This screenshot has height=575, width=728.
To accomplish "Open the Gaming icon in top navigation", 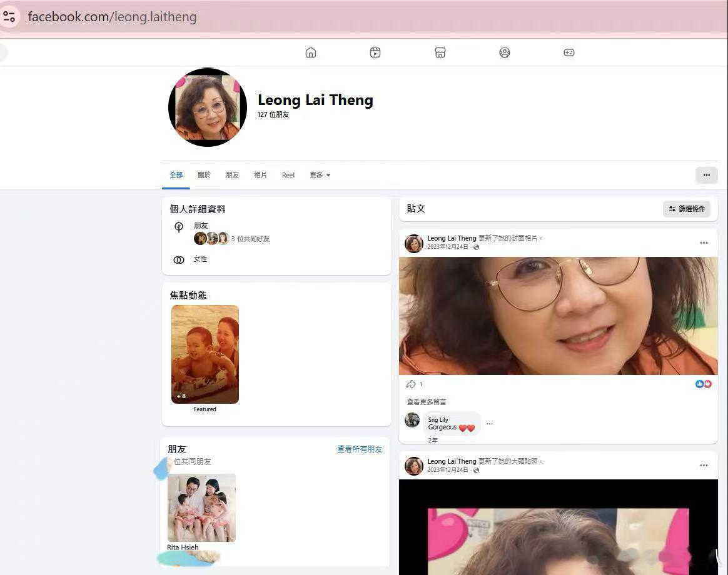I will [569, 52].
